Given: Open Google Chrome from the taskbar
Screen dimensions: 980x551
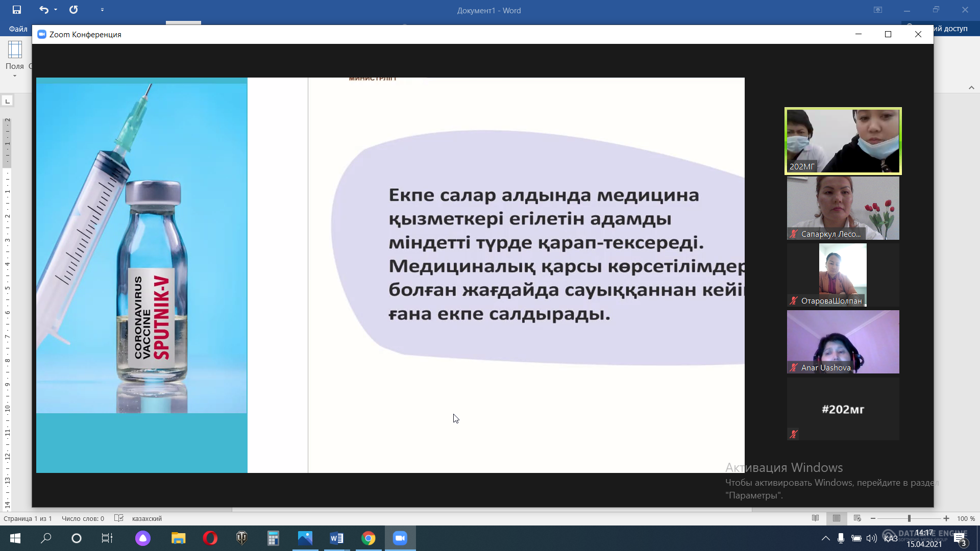Looking at the screenshot, I should pyautogui.click(x=369, y=538).
